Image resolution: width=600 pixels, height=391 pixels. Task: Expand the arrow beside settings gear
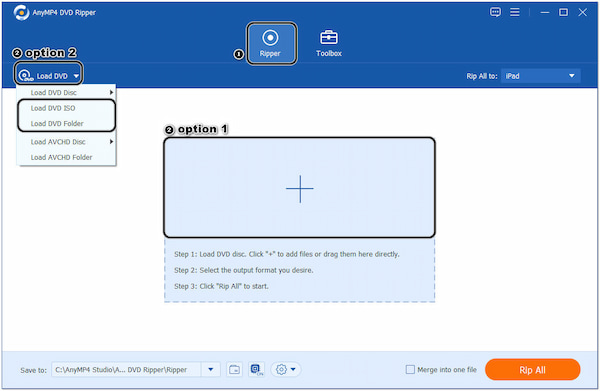pyautogui.click(x=293, y=370)
